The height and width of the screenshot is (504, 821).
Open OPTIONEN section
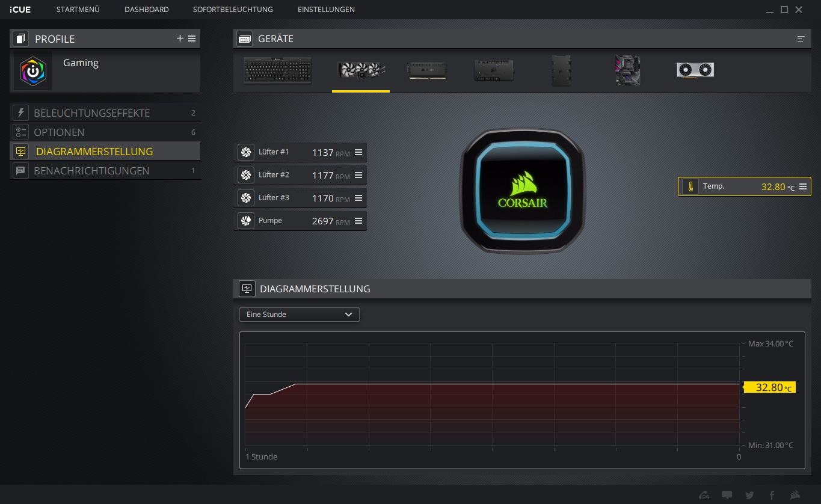105,132
